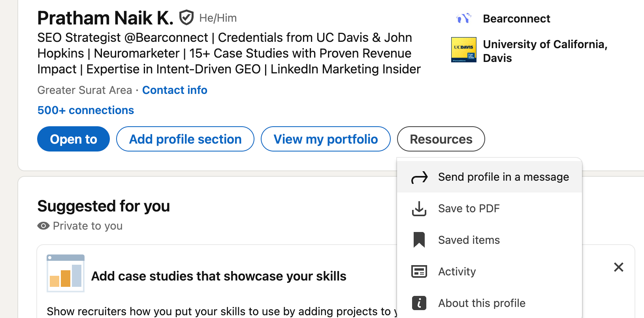Choose Save to PDF menu option
This screenshot has width=644, height=318.
469,209
